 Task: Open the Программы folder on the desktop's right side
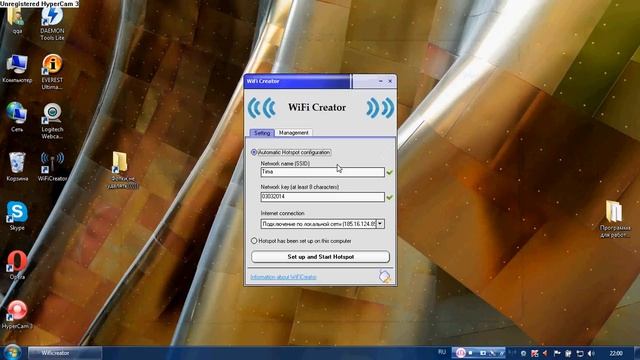[615, 219]
